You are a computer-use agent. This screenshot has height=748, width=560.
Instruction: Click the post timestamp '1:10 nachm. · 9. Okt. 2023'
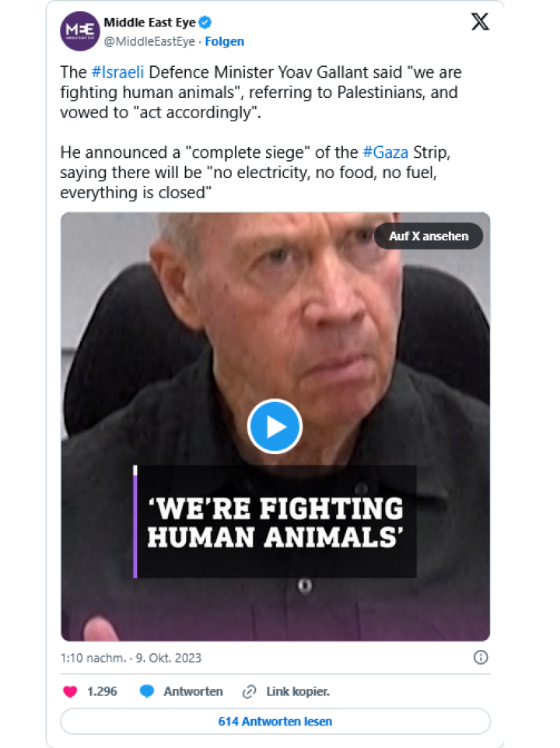point(131,658)
